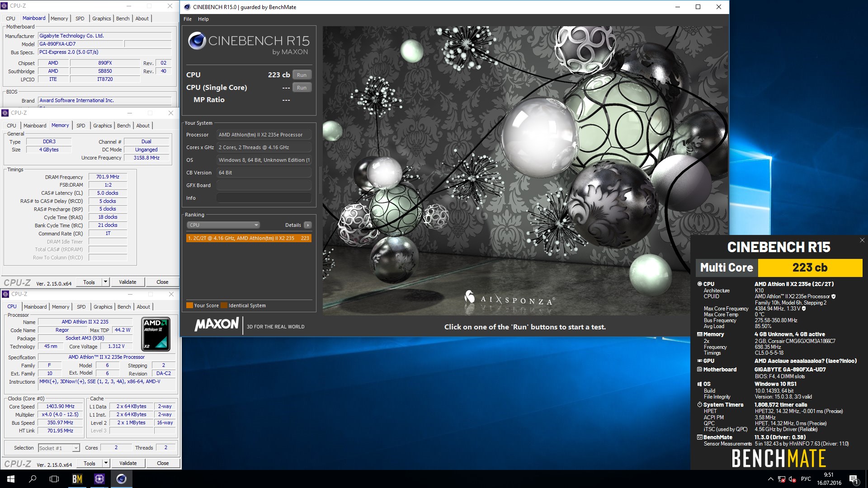
Task: Click Close in the Memory CPU-Z window
Action: [162, 282]
